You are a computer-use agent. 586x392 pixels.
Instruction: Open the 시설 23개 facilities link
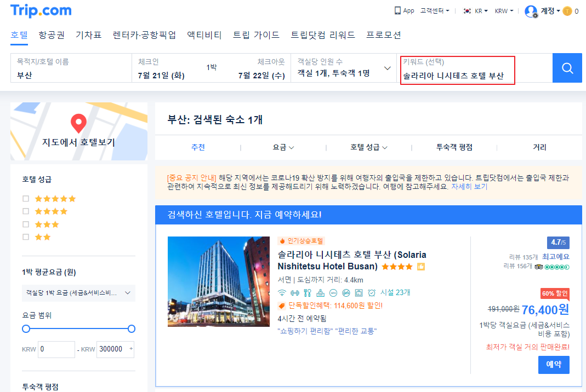coord(395,293)
